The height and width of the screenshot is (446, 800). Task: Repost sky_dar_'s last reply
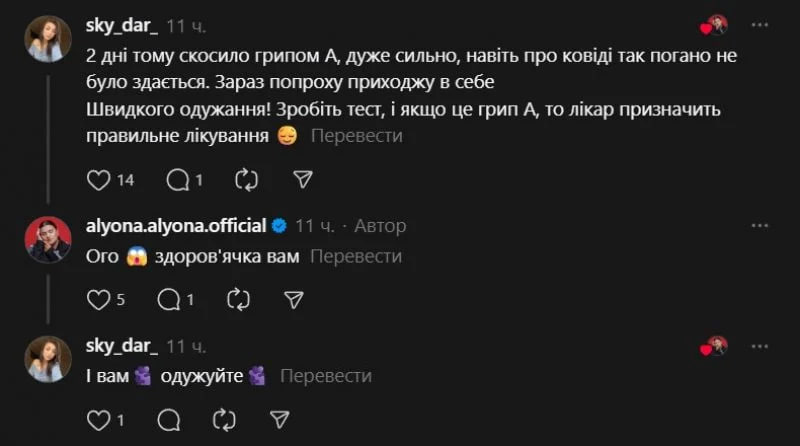(225, 418)
